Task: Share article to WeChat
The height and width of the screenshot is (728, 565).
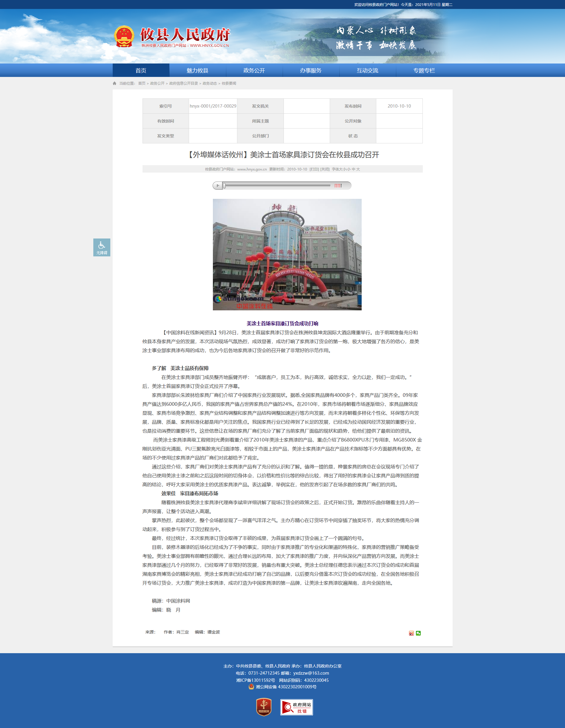Action: [x=418, y=633]
